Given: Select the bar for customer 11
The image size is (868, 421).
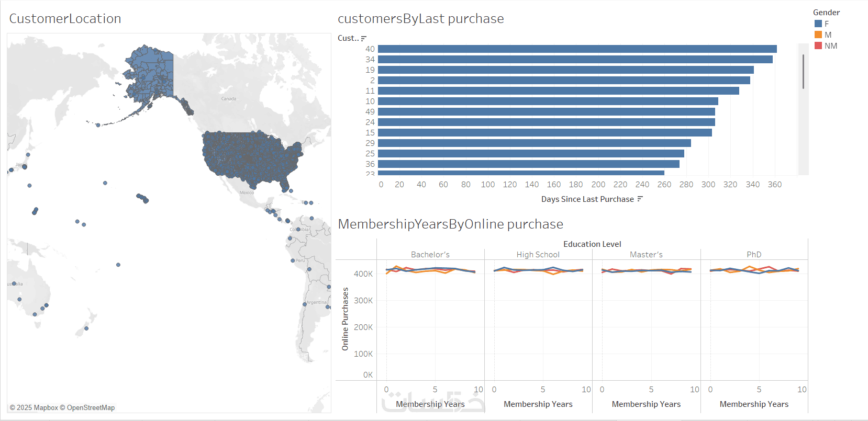Looking at the screenshot, I should tap(558, 91).
